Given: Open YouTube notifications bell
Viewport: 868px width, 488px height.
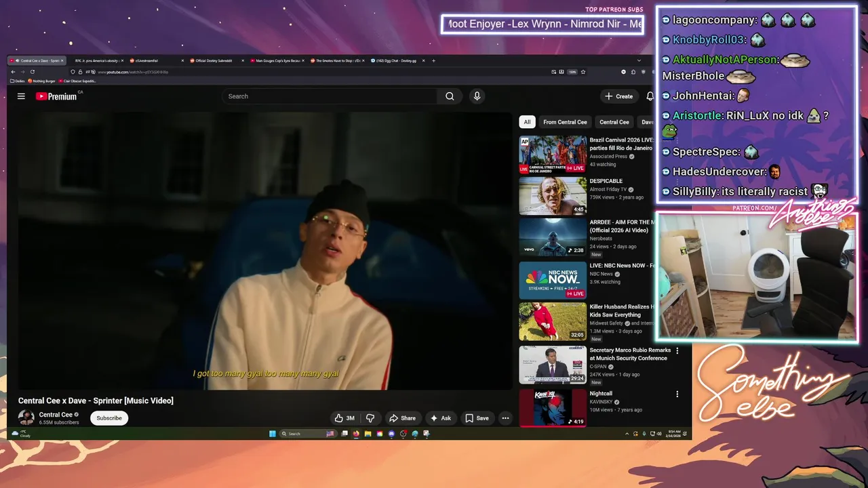Looking at the screenshot, I should pos(650,96).
